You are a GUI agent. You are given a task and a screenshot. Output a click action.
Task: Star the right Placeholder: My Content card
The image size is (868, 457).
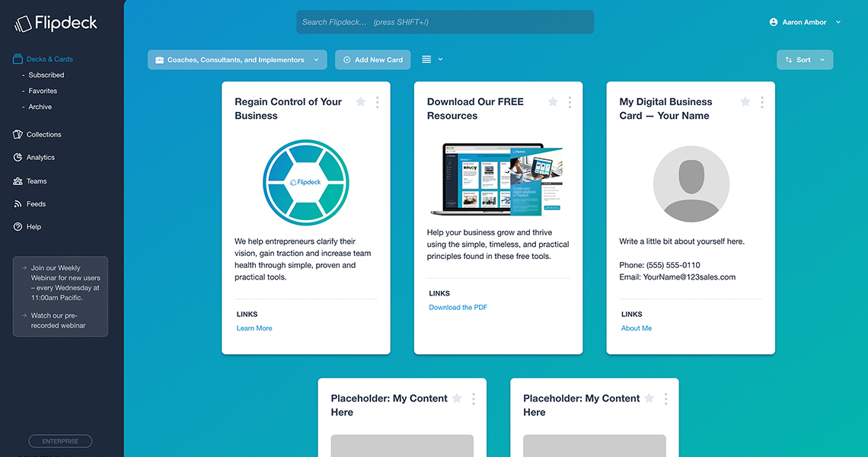pyautogui.click(x=649, y=398)
